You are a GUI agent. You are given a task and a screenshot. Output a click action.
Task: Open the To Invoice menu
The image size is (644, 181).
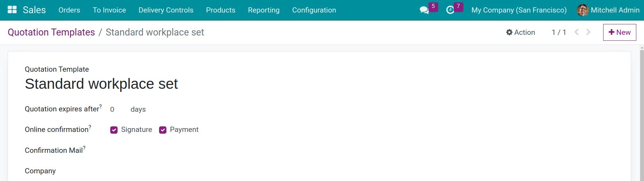(109, 10)
